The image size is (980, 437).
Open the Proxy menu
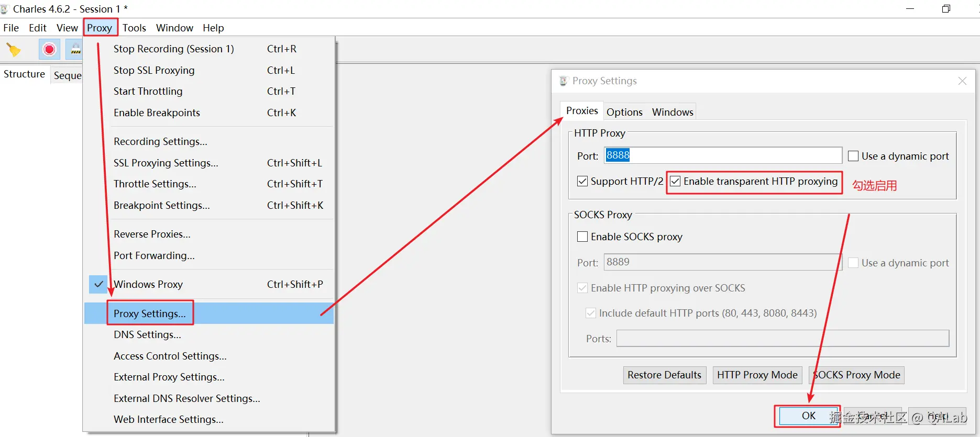pos(100,28)
